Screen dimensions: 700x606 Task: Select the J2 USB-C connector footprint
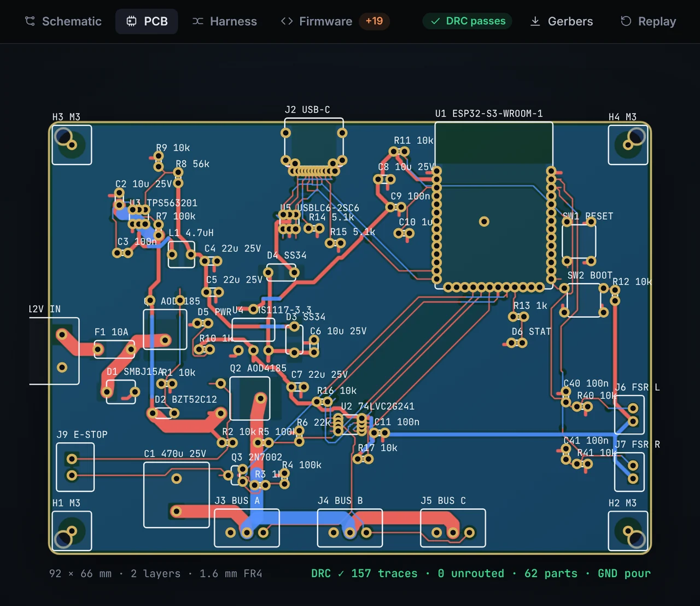click(314, 142)
